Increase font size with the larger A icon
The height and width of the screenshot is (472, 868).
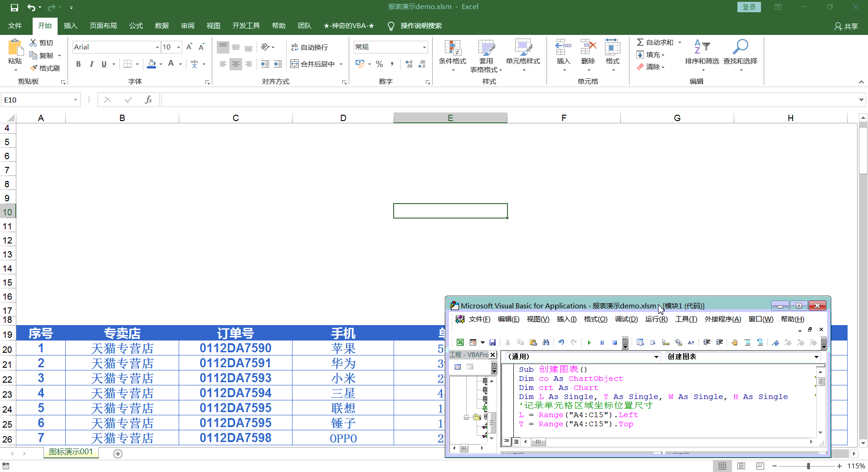tap(190, 47)
